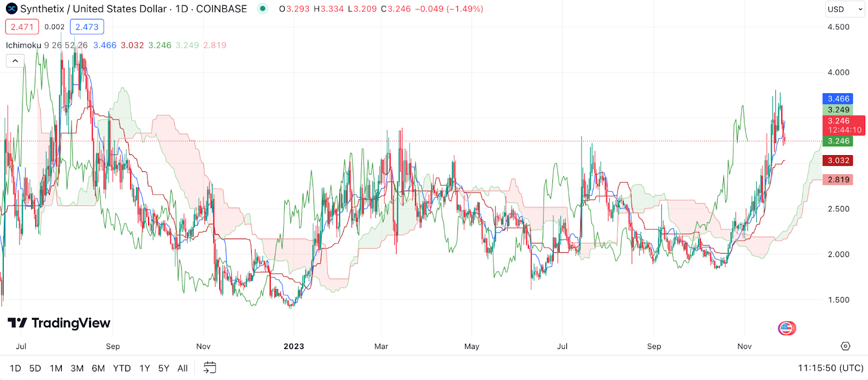Select the 3M time range

(77, 368)
